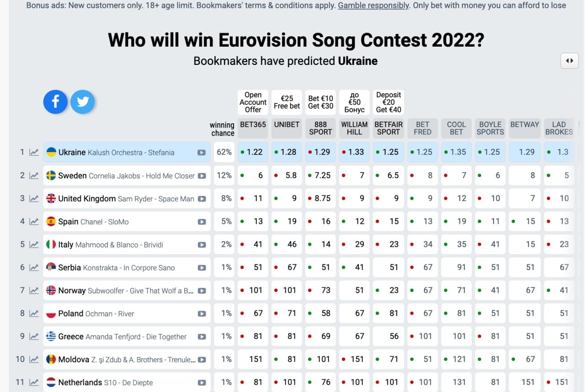Select the UNIBET "€25 Free bet" offer
585x392 pixels.
pos(287,102)
